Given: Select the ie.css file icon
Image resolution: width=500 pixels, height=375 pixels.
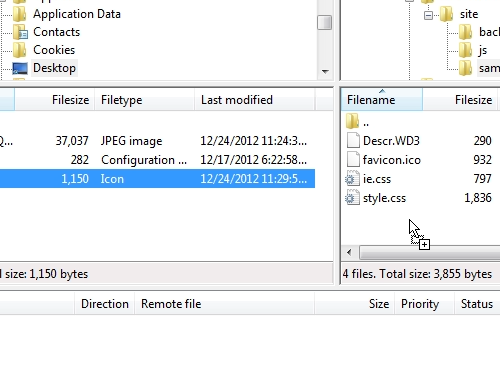Looking at the screenshot, I should pos(352,179).
